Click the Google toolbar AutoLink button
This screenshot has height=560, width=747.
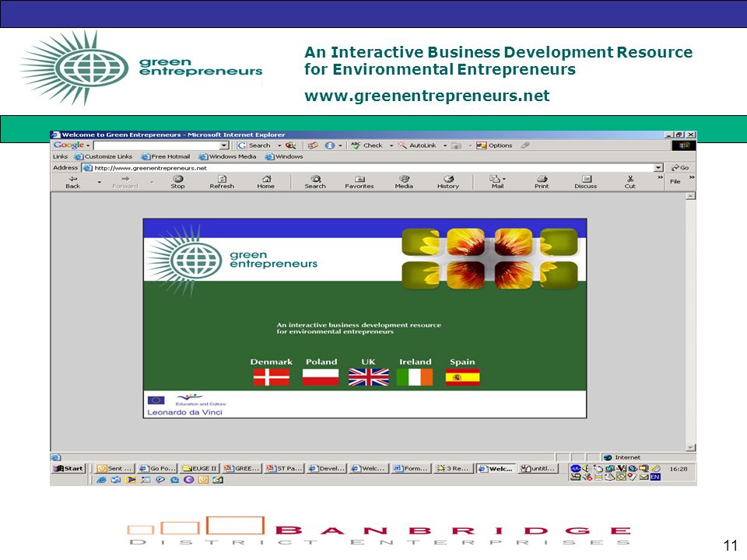(x=418, y=145)
